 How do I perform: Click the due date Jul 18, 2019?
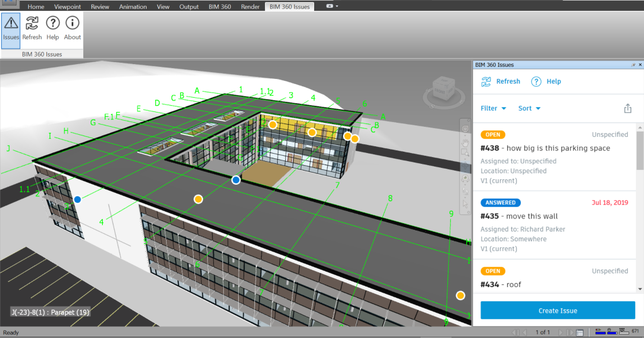tap(610, 203)
